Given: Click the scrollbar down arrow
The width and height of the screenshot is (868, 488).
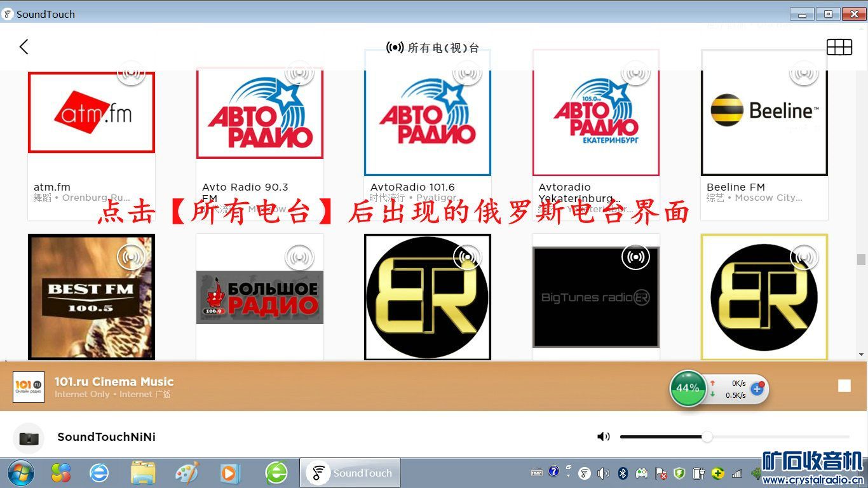Looking at the screenshot, I should pos(861,355).
